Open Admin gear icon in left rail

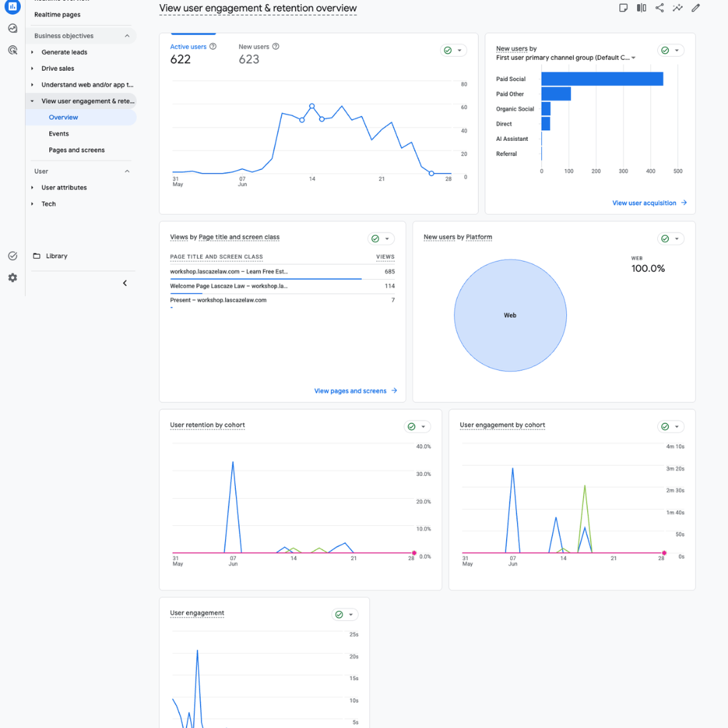[x=13, y=278]
